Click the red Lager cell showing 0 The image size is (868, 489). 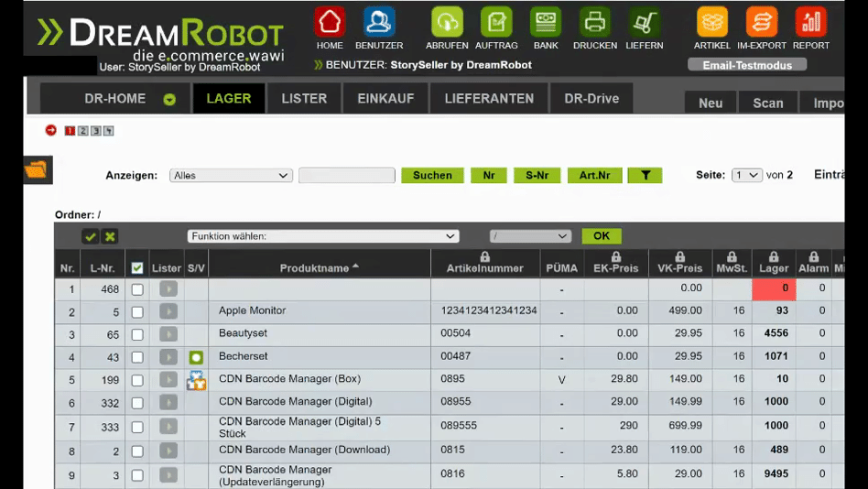[x=774, y=289]
